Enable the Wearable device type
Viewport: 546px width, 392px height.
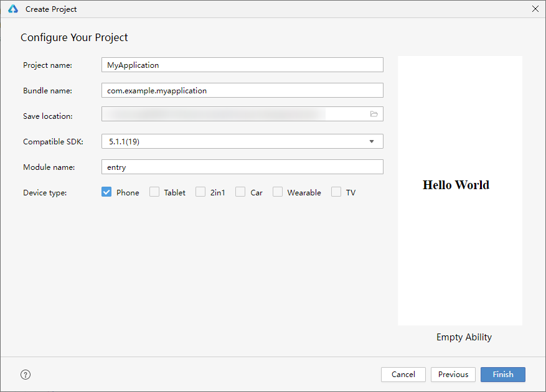[x=278, y=192]
